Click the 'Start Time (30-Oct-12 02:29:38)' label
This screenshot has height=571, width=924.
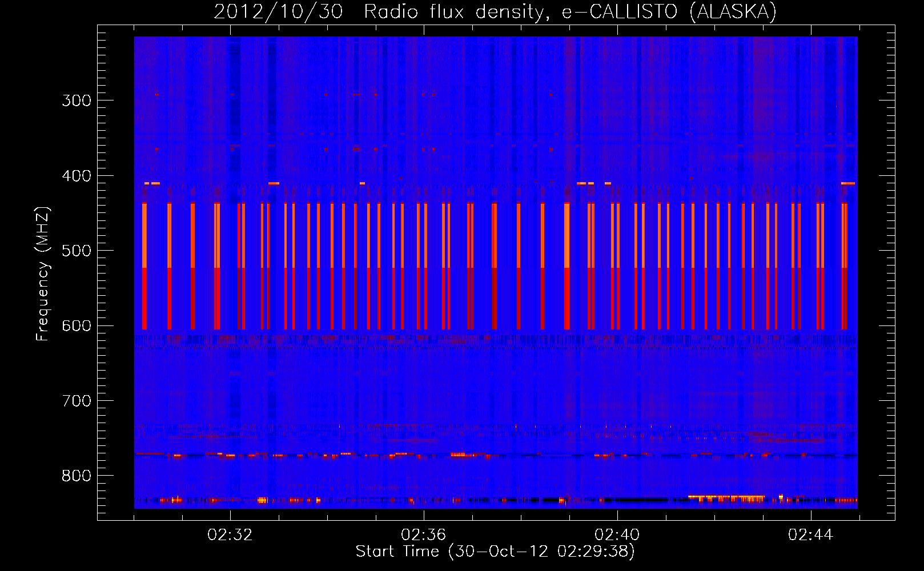(495, 552)
